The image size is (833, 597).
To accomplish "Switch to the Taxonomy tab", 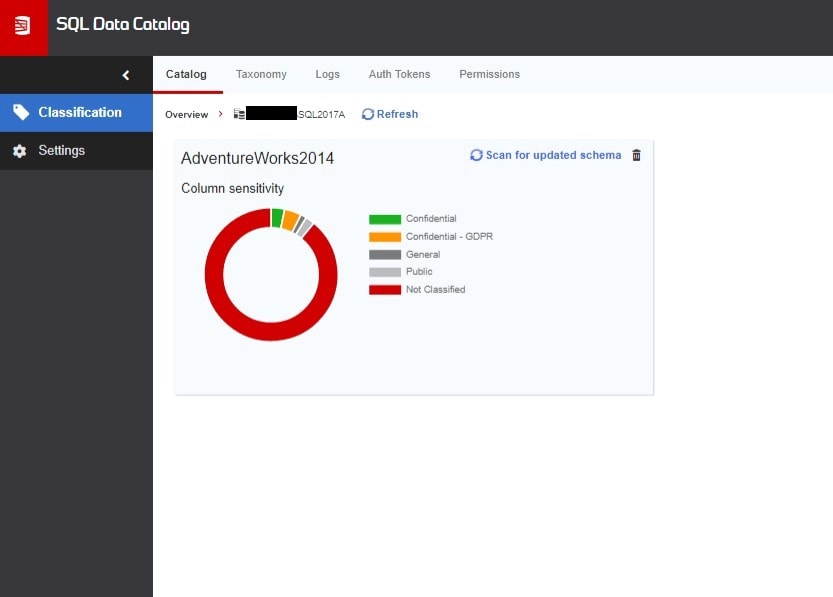I will tap(261, 74).
